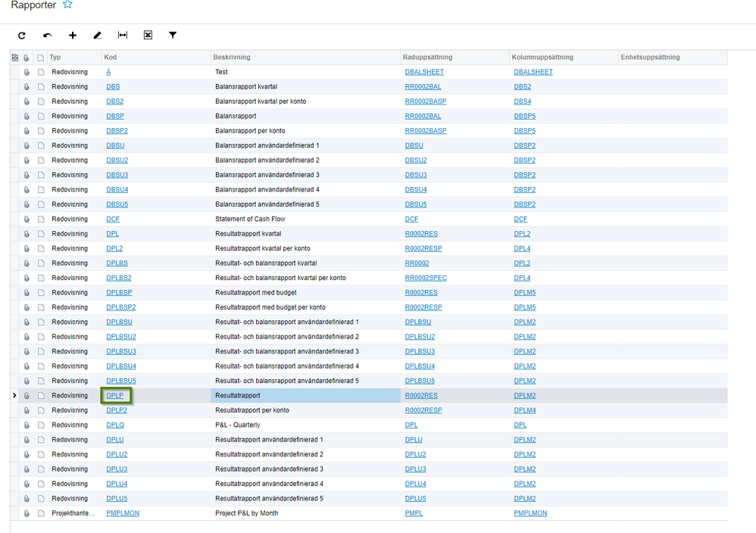This screenshot has height=533, width=756.
Task: Add a new report with plus icon
Action: (x=73, y=36)
